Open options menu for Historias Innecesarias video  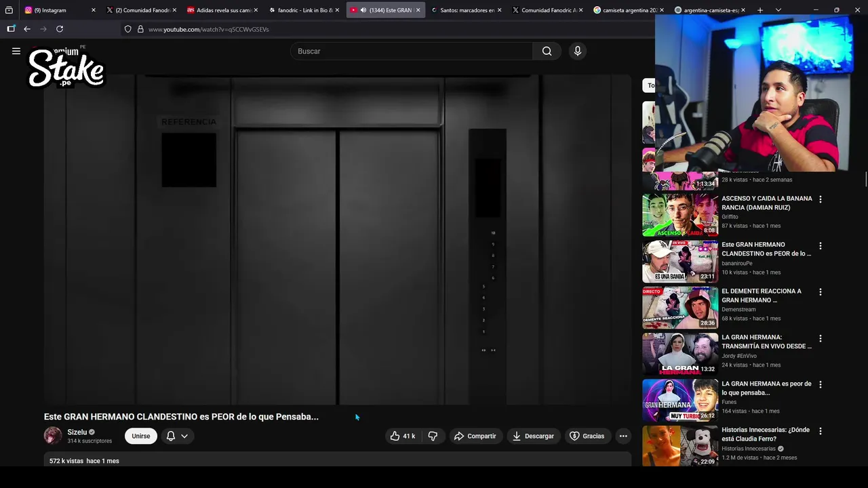(821, 430)
